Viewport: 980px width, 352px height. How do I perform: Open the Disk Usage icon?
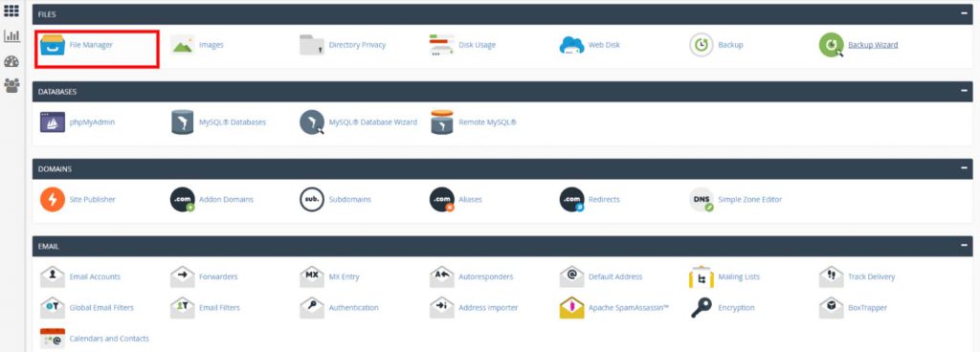point(442,45)
